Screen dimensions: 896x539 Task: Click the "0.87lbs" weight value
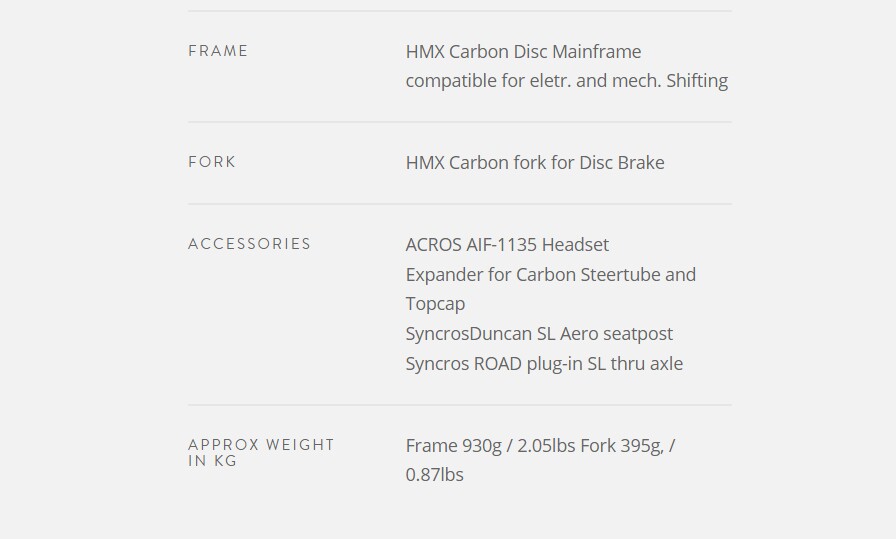(x=434, y=475)
